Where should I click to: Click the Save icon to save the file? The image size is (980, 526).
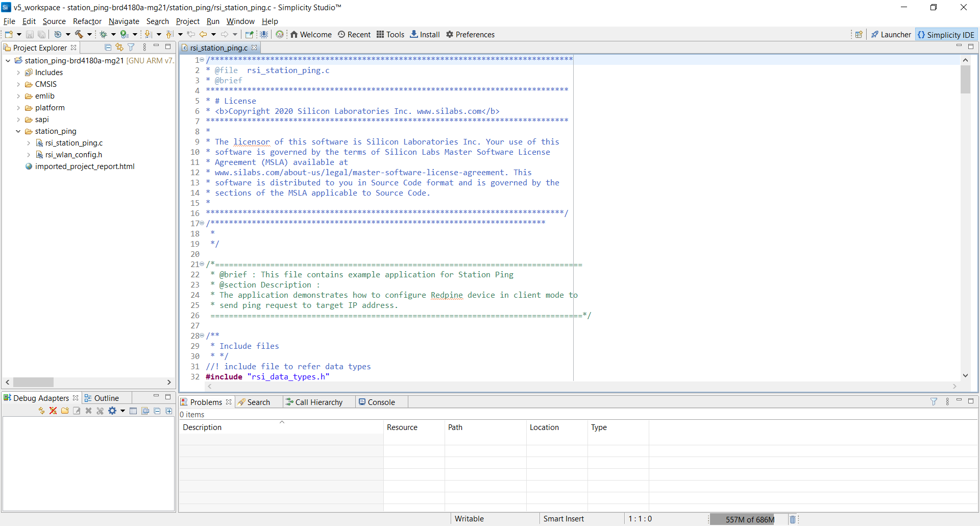pyautogui.click(x=29, y=34)
